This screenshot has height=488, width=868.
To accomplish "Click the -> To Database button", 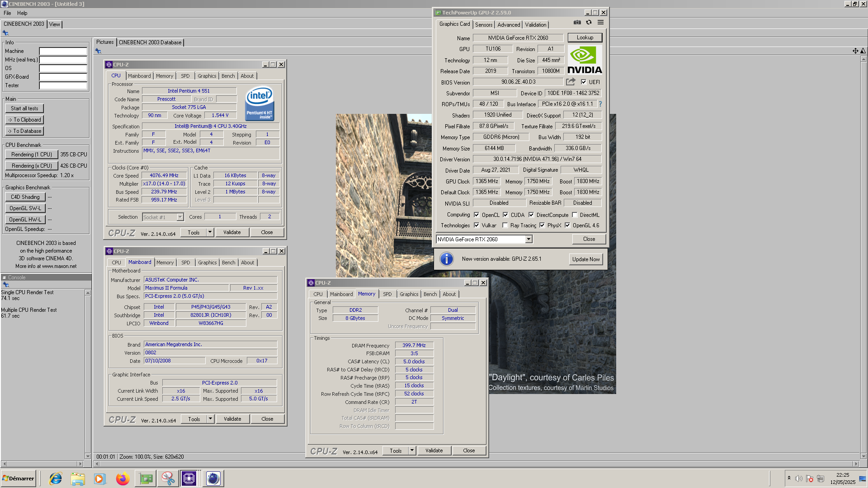I will (24, 131).
